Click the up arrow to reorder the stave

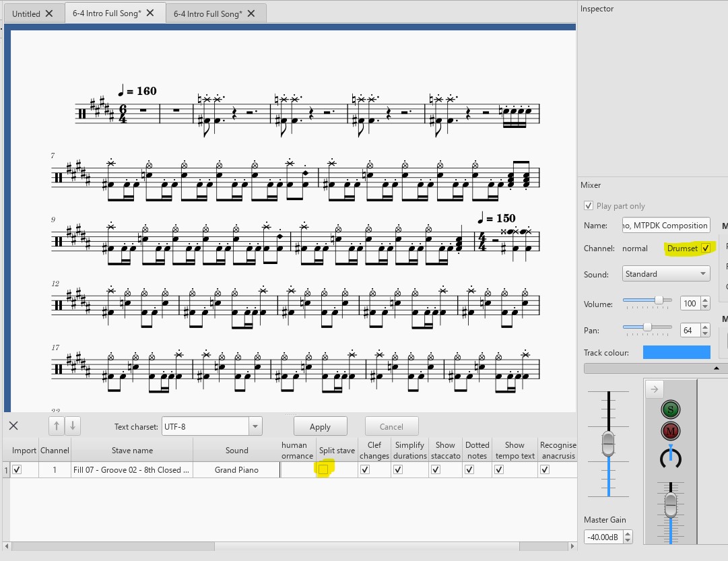pos(57,426)
